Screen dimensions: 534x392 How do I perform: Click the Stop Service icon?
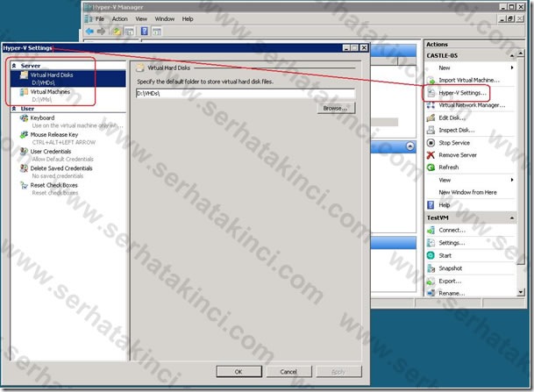[x=431, y=143]
